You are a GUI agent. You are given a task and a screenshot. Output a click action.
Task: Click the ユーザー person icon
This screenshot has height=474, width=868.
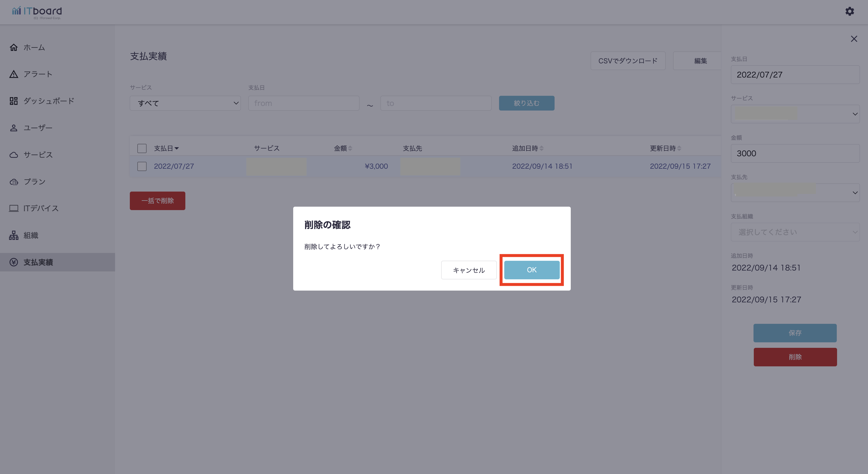click(x=14, y=128)
